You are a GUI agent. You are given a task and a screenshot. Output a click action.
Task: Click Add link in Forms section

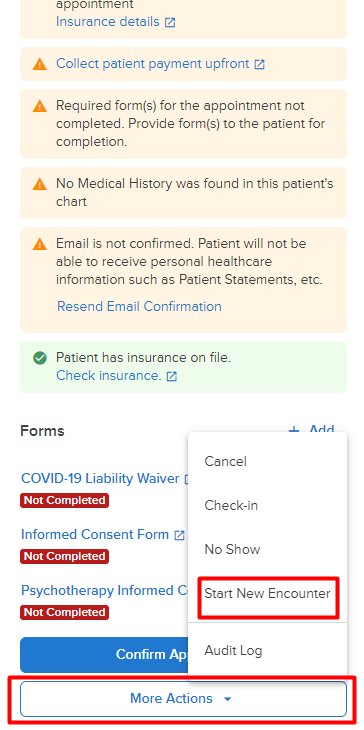pyautogui.click(x=312, y=430)
